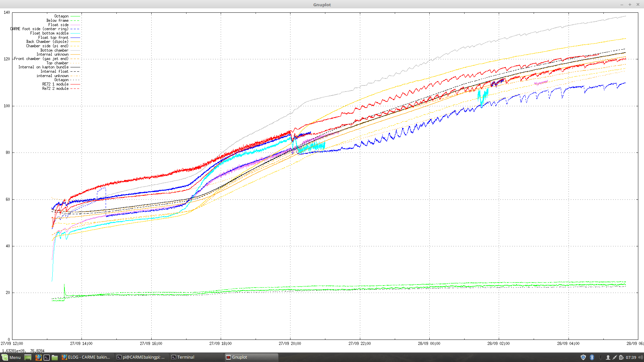644x362 pixels.
Task: Open the file manager folder launcher
Action: (x=55, y=357)
